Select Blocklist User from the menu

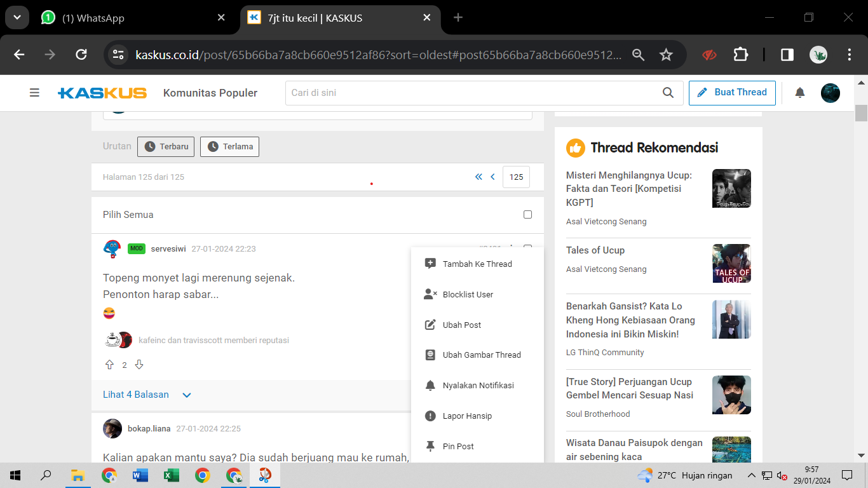click(x=468, y=295)
